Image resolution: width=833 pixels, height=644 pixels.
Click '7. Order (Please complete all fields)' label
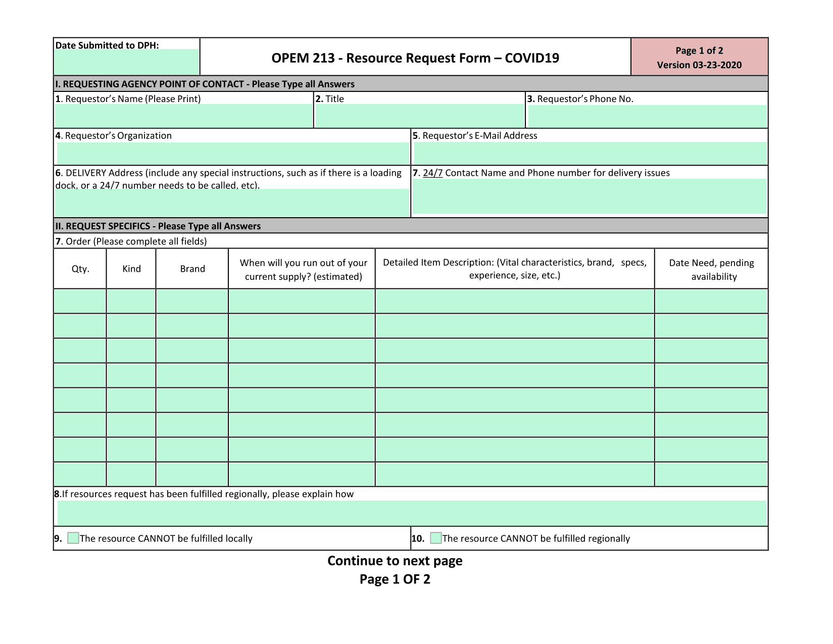coord(131,241)
